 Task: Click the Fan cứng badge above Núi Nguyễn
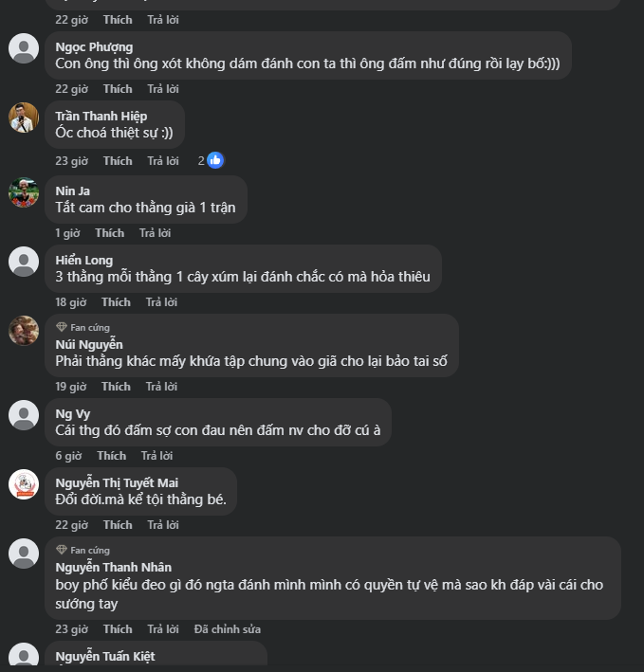coord(83,327)
